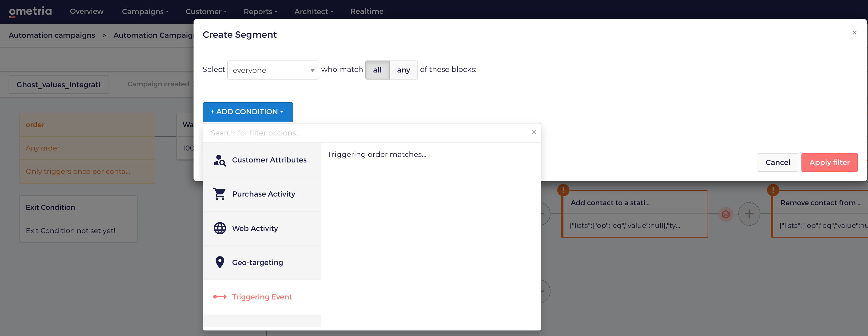
Task: Cancel the segment creation
Action: (x=777, y=162)
